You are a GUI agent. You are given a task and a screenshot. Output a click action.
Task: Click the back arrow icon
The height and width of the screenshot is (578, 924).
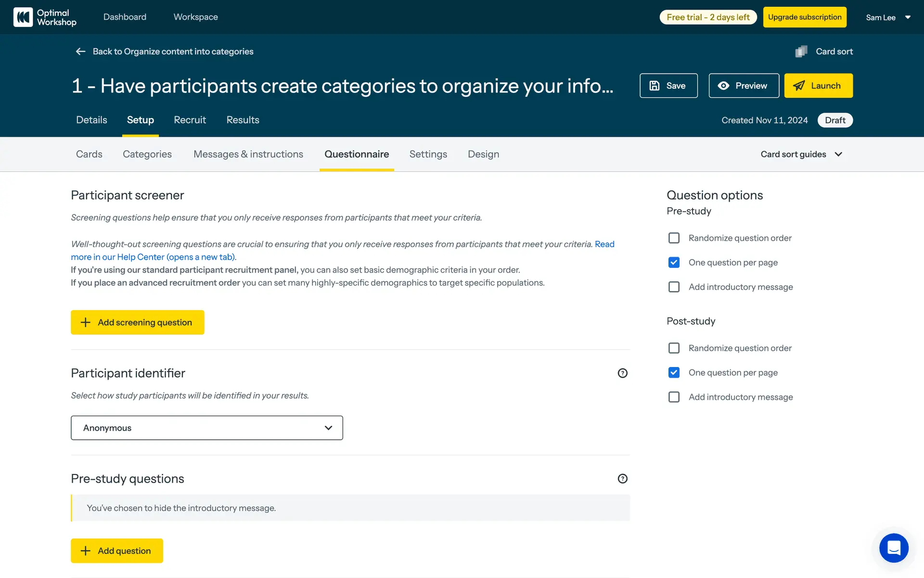[x=80, y=52]
